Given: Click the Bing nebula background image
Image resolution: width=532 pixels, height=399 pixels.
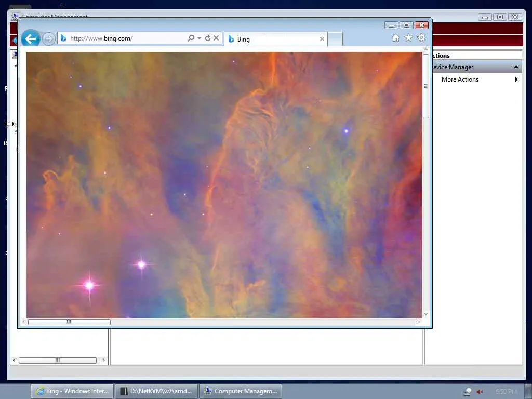Looking at the screenshot, I should click(x=224, y=185).
